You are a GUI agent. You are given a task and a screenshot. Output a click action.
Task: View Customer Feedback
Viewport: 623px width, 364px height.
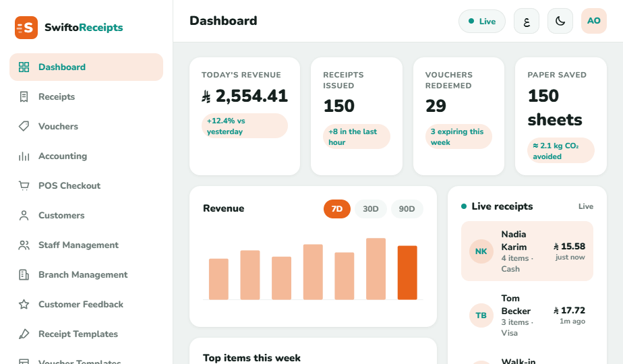(x=86, y=305)
